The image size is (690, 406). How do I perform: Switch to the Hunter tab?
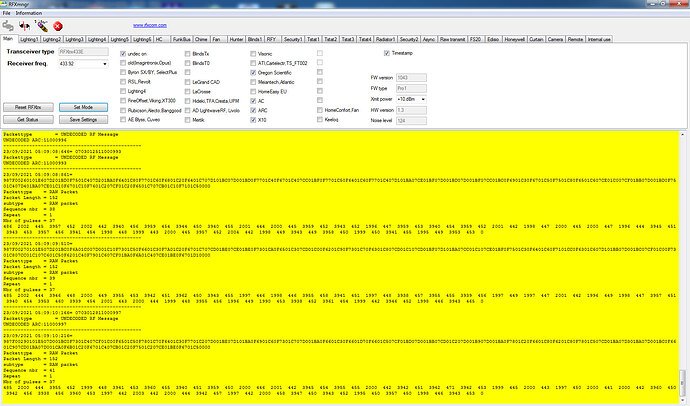(x=236, y=39)
